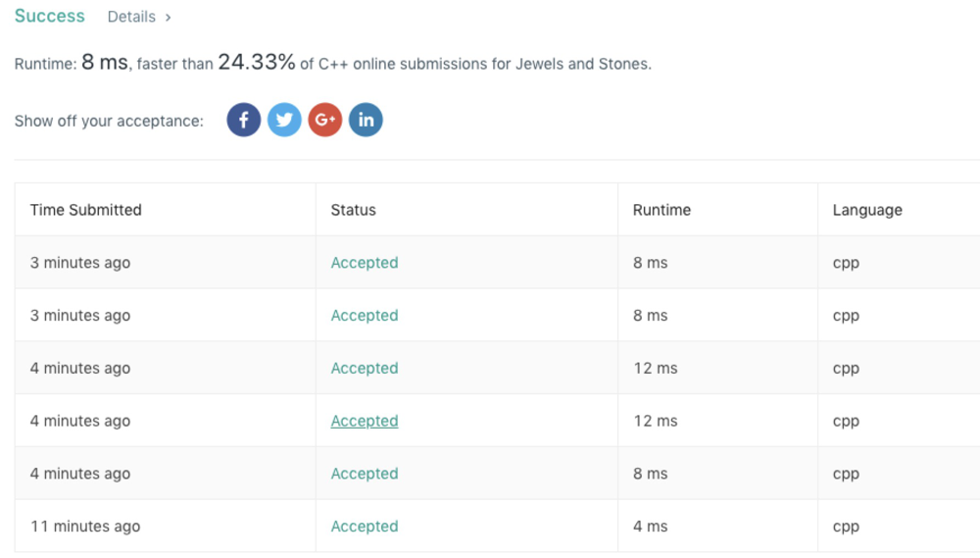
Task: Open the Details link beside Success
Action: click(131, 17)
